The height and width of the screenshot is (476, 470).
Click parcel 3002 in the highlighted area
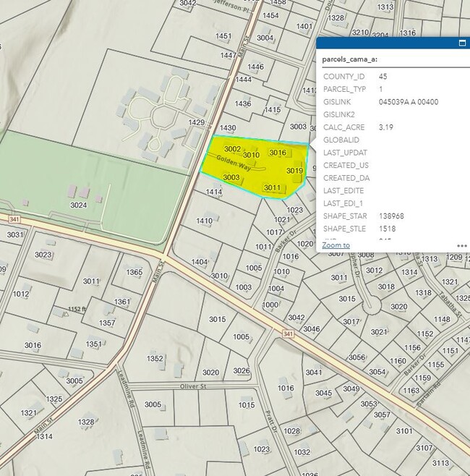(x=232, y=149)
